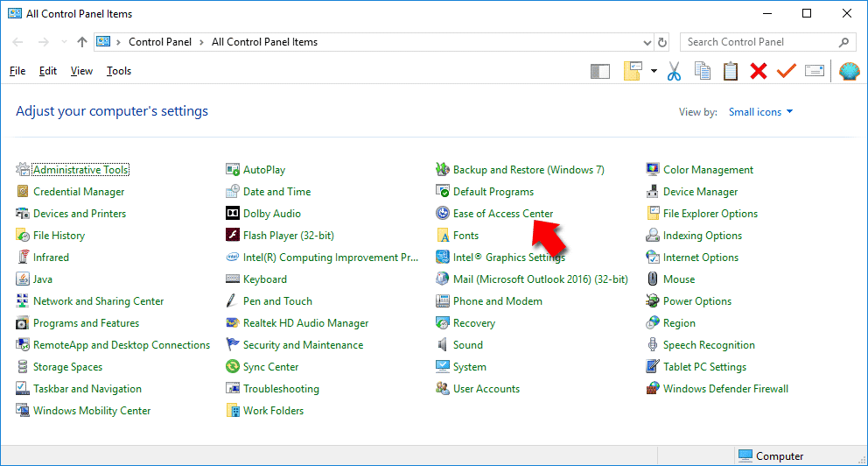Viewport: 868px width, 466px height.
Task: Click the Cut scissors icon in toolbar
Action: (674, 71)
